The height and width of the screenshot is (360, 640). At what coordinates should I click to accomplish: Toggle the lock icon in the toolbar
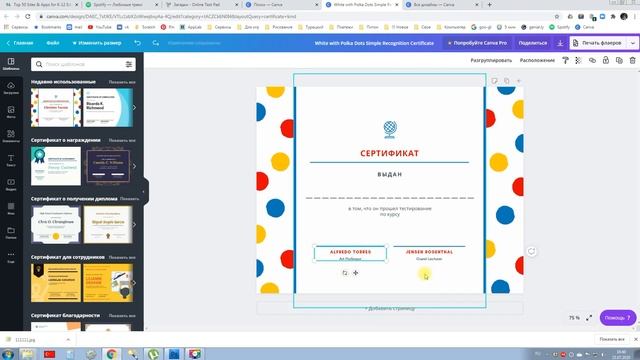click(606, 60)
